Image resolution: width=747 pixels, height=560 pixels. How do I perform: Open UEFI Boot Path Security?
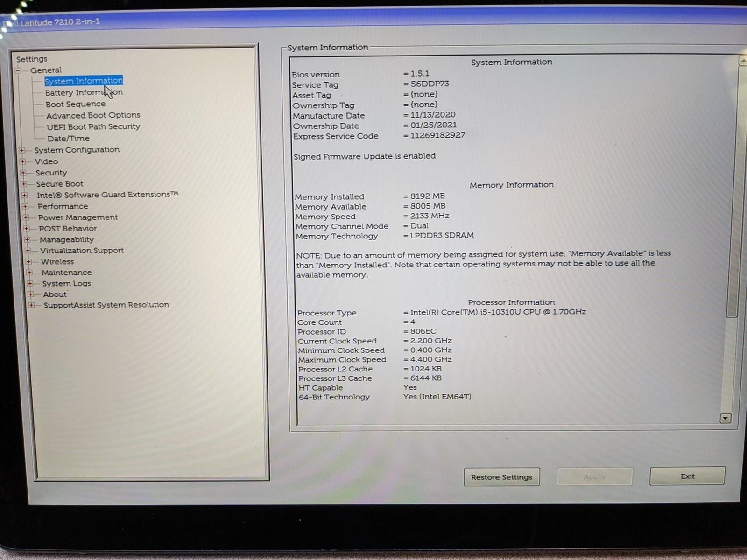pos(93,126)
